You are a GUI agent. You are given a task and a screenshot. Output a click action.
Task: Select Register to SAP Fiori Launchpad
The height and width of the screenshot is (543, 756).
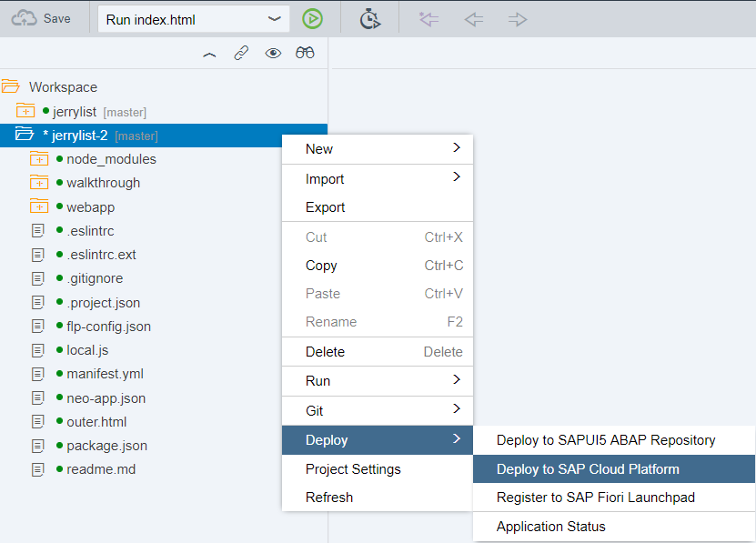point(614,498)
